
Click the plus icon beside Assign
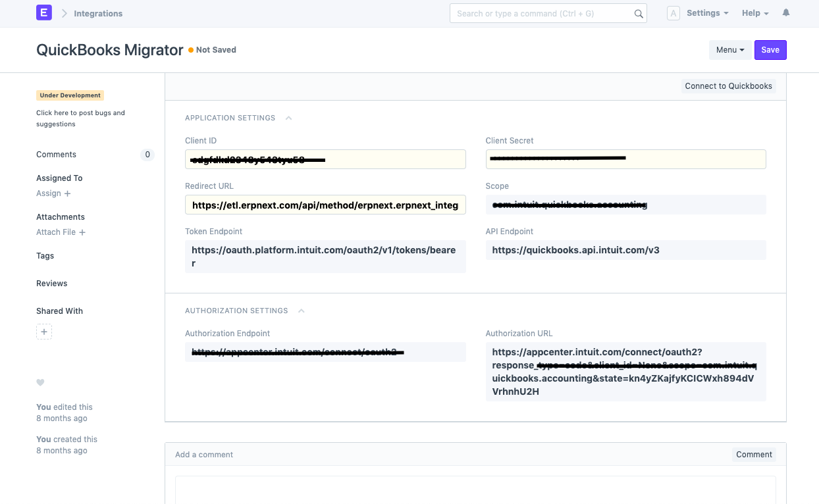67,193
